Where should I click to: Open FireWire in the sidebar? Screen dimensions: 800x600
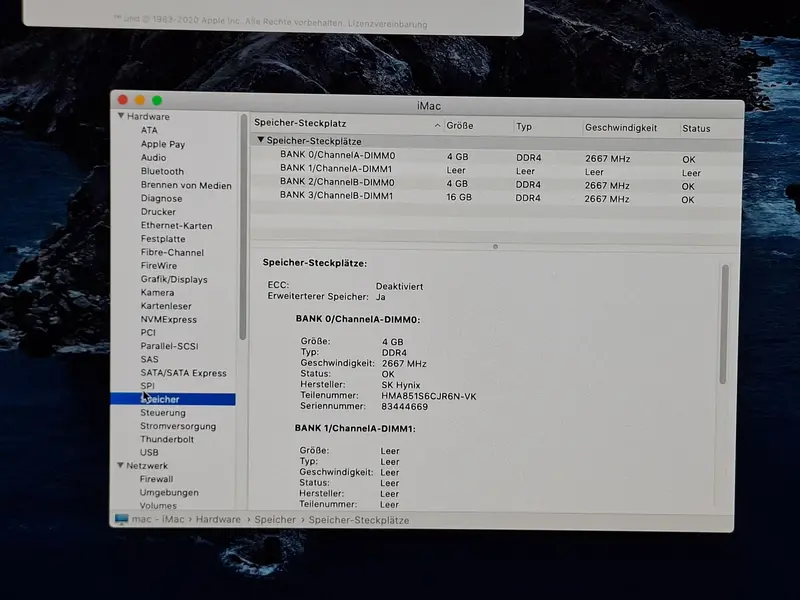(x=159, y=265)
